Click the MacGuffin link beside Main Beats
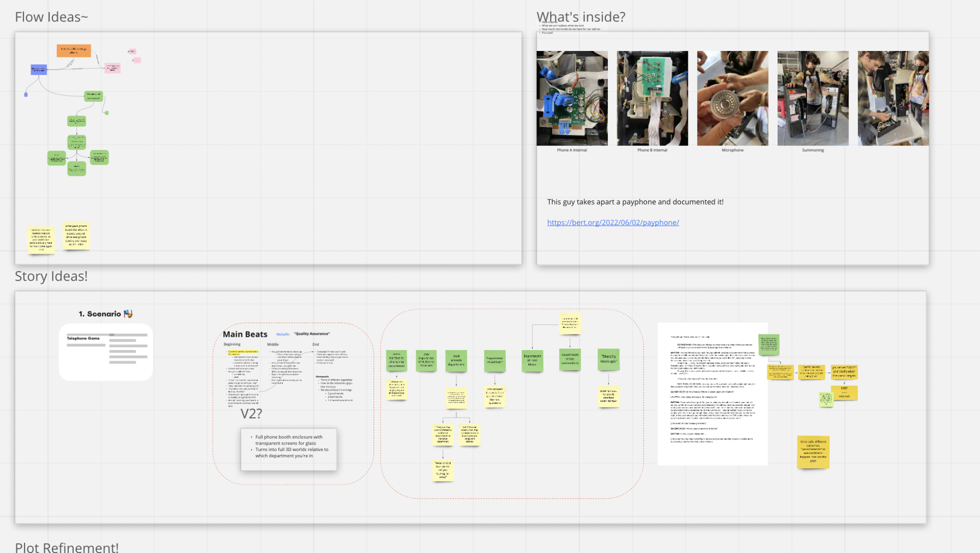Image resolution: width=980 pixels, height=553 pixels. pyautogui.click(x=283, y=334)
